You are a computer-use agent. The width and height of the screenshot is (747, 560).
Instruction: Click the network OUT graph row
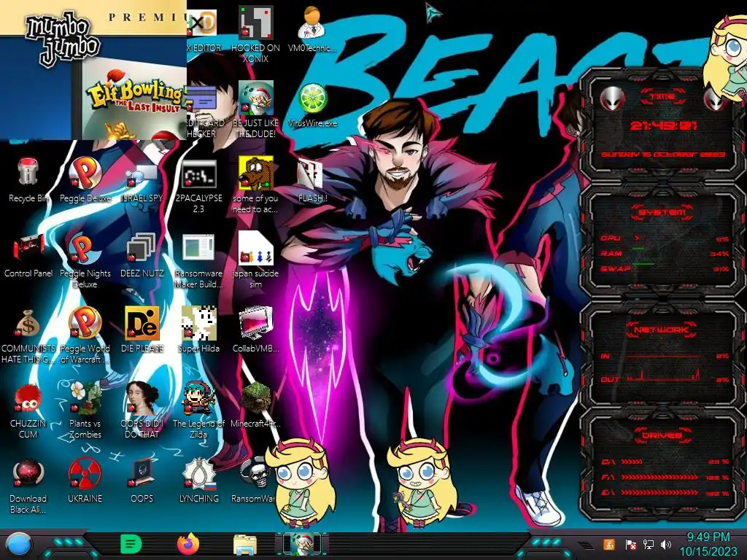pos(665,377)
